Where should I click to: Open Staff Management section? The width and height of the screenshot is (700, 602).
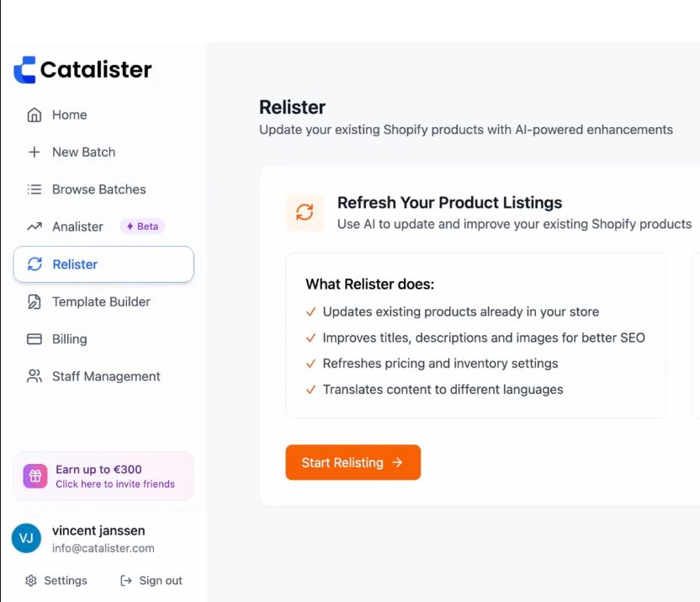106,376
